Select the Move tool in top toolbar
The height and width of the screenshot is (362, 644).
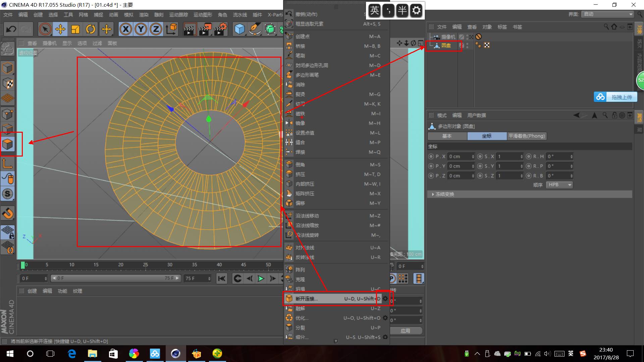pyautogui.click(x=60, y=29)
